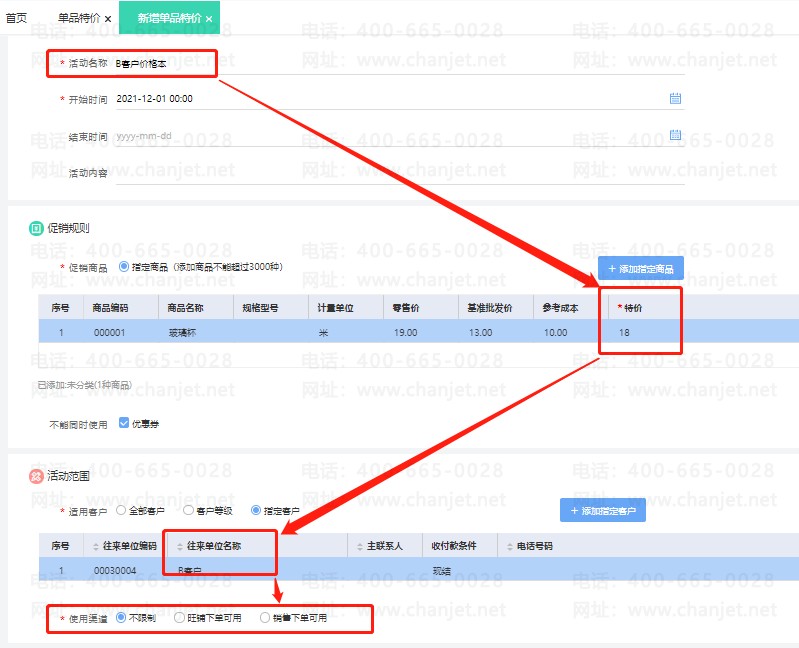
Task: Select 旺铺下单可用 radio option
Action: [179, 617]
